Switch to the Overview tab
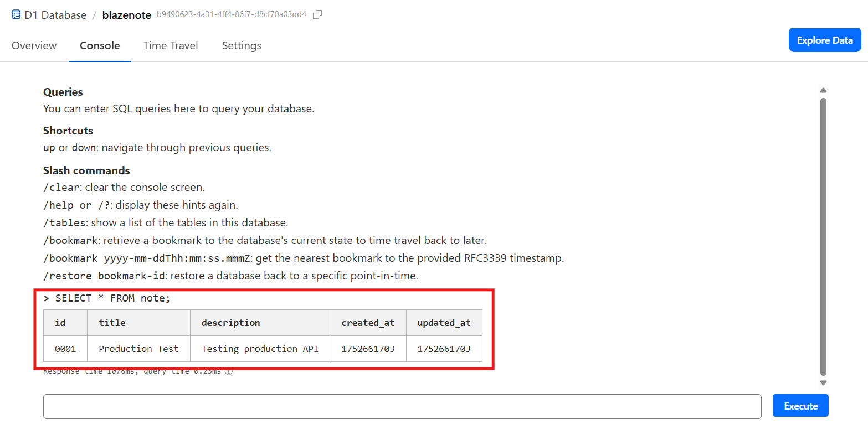 [x=34, y=45]
